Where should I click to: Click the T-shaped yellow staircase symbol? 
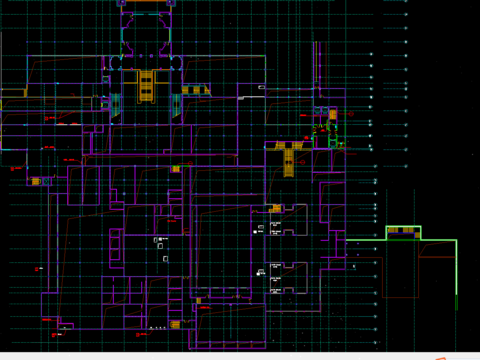pos(289,158)
